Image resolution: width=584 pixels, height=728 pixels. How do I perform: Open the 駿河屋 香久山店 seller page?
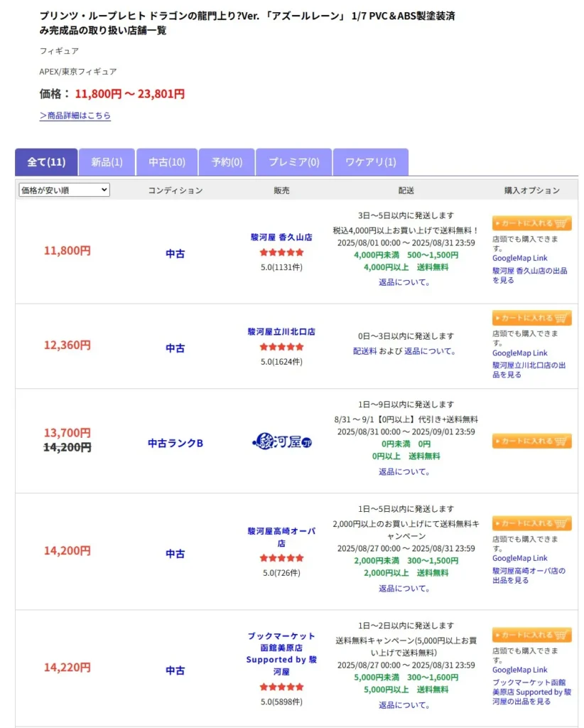click(281, 237)
